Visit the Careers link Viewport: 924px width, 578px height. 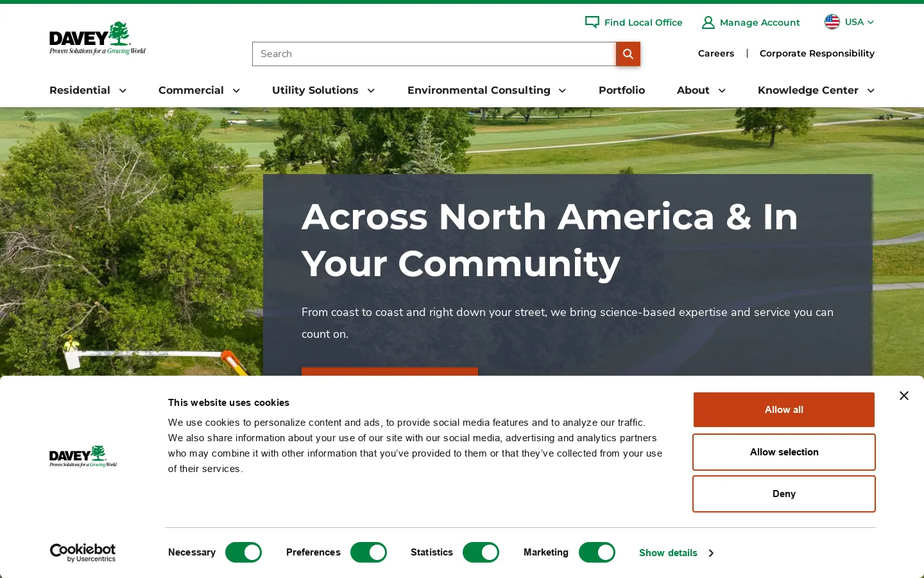point(716,53)
